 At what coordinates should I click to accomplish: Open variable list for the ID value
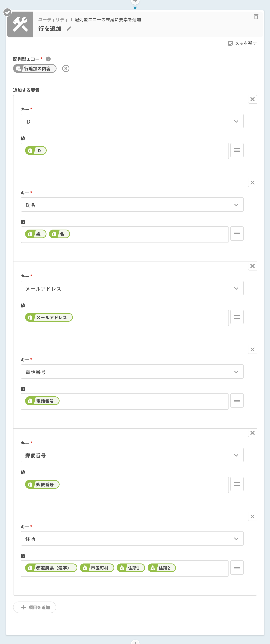click(x=237, y=150)
